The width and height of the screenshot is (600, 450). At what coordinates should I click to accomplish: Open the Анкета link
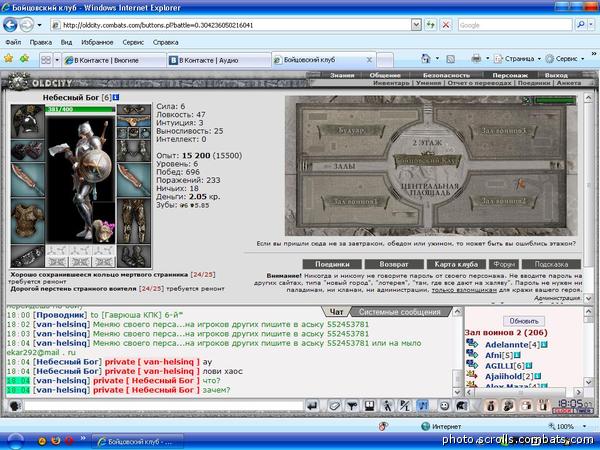pos(569,83)
